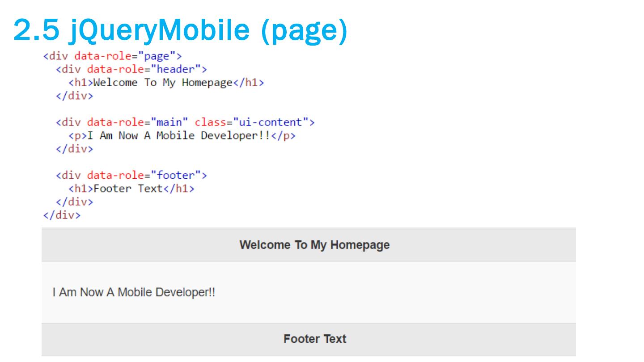
Task: Click the rendered "Welcome To My Homepage" header bar
Action: coord(314,245)
